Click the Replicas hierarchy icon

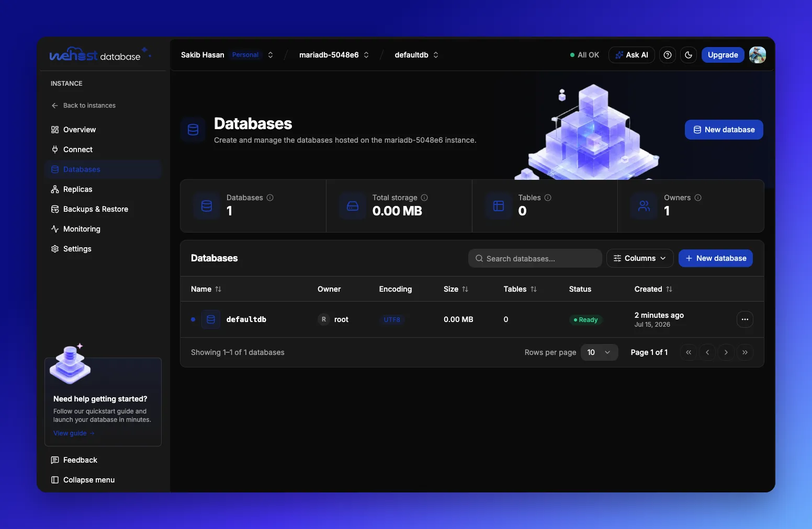point(55,189)
